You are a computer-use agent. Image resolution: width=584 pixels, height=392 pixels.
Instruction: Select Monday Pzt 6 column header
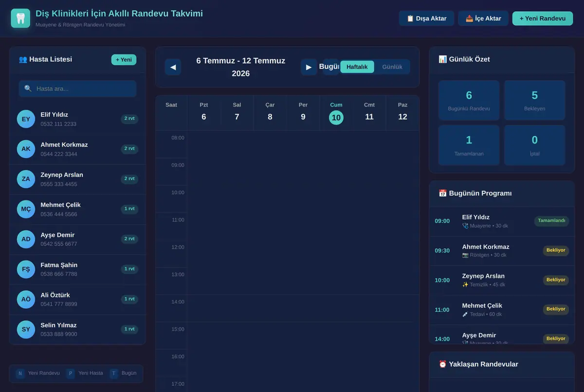click(x=204, y=113)
